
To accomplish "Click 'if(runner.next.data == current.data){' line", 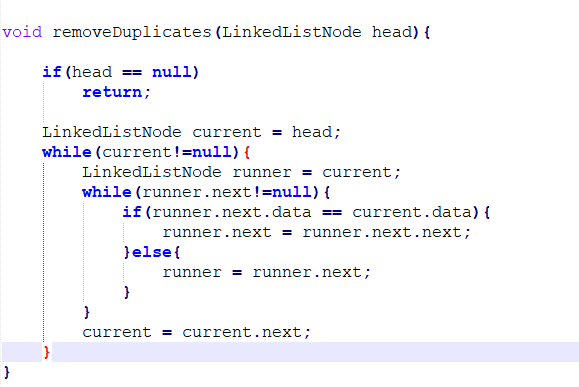I will point(306,212).
